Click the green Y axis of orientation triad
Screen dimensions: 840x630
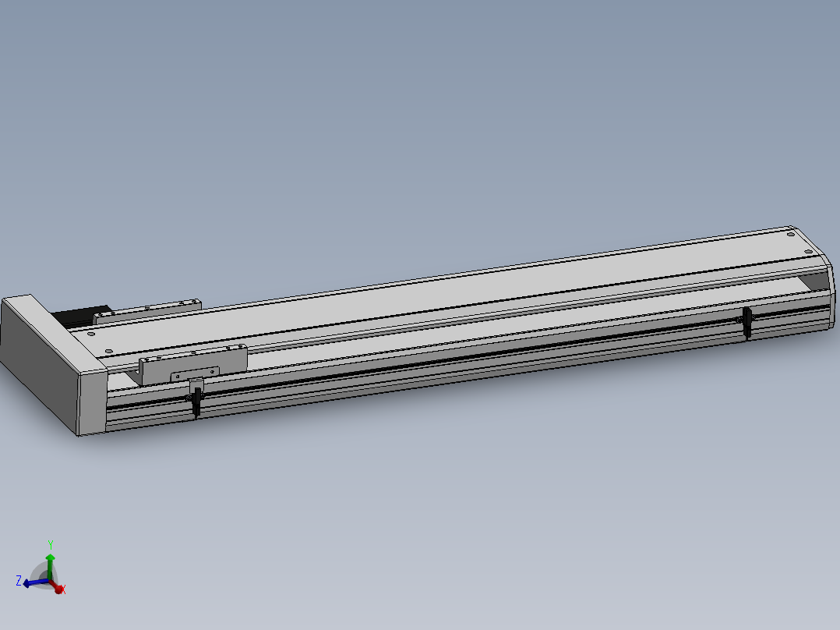[50, 566]
